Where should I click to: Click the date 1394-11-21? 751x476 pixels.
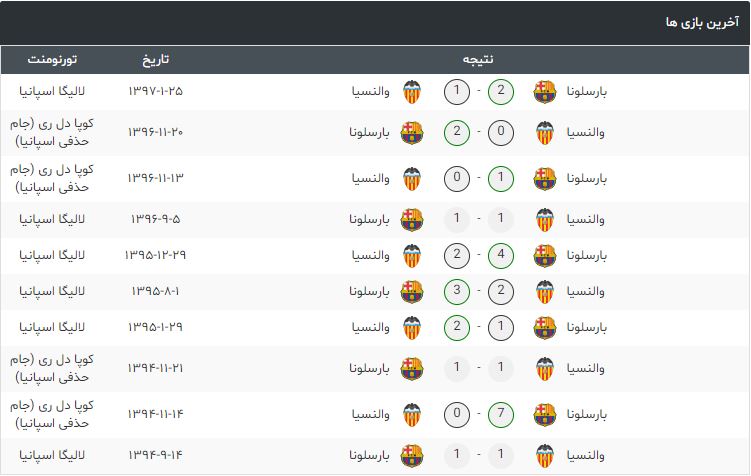click(155, 368)
